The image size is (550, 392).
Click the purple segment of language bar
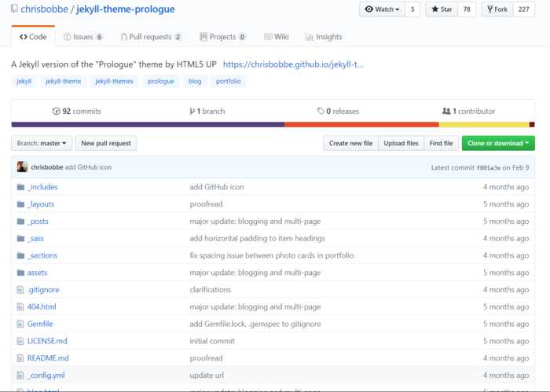[148, 124]
